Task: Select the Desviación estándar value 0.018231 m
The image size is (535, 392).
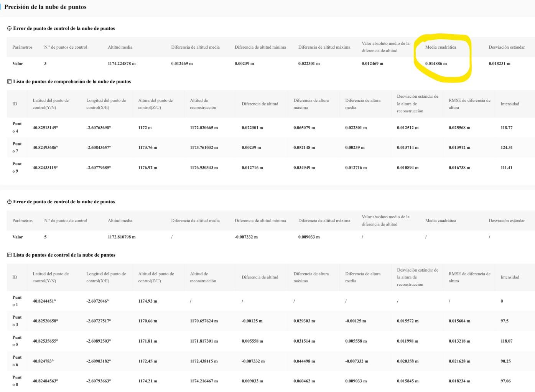Action: [x=499, y=64]
